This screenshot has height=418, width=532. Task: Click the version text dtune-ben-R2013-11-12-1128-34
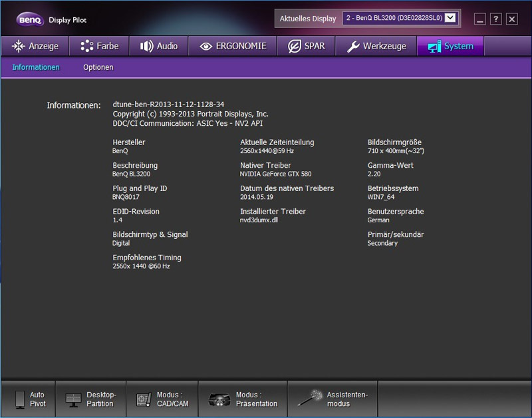coord(168,104)
